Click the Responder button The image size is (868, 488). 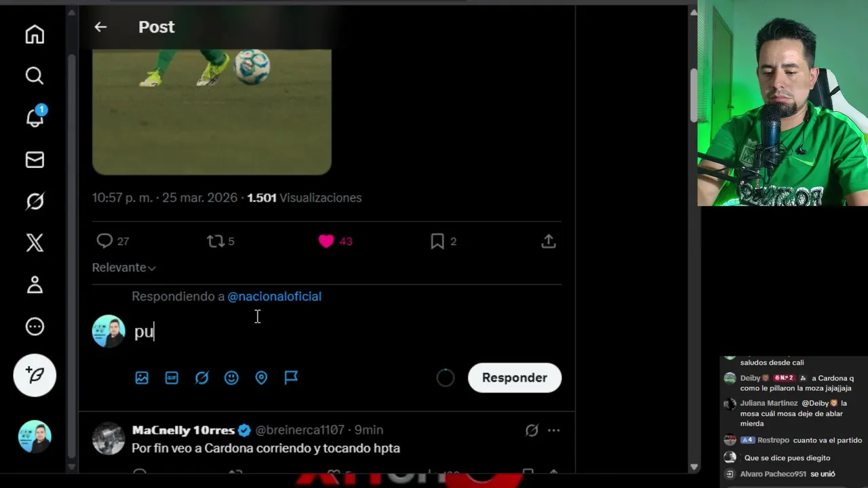[515, 378]
